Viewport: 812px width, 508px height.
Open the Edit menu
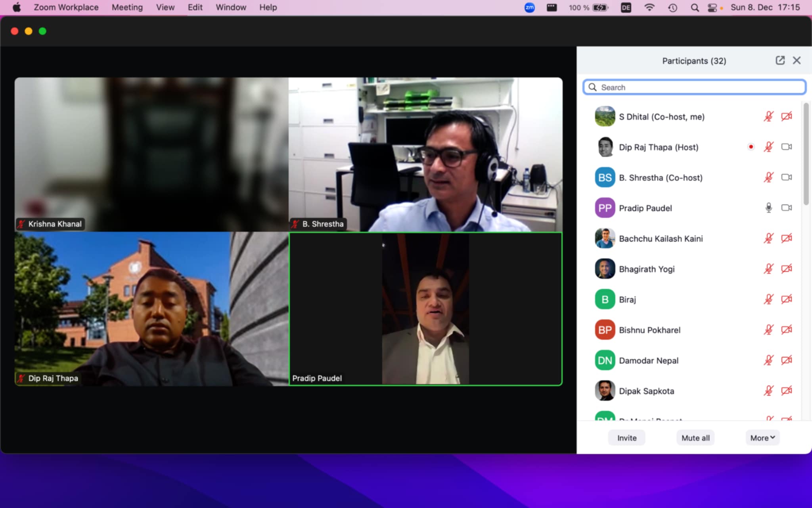click(195, 7)
